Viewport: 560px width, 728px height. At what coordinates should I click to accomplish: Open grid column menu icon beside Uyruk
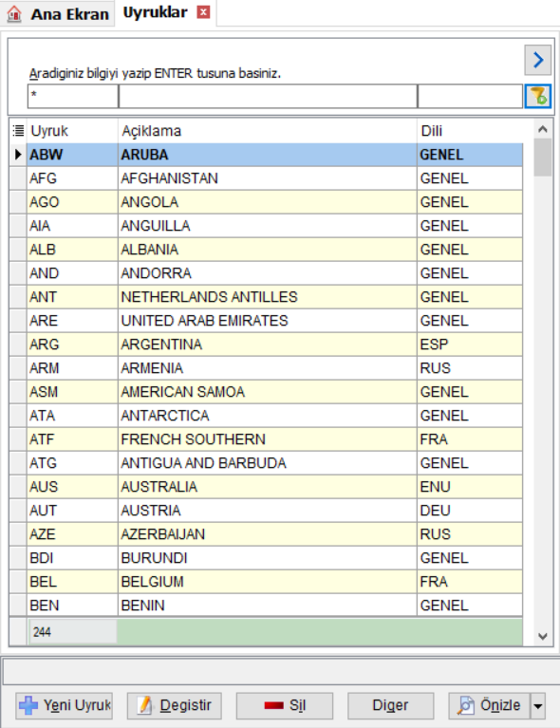[18, 130]
